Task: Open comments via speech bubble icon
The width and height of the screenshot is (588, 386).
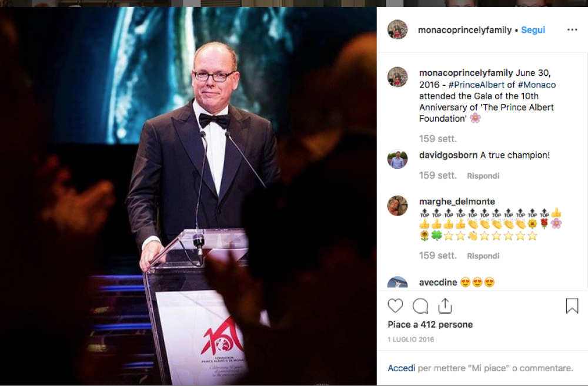Action: click(x=420, y=306)
